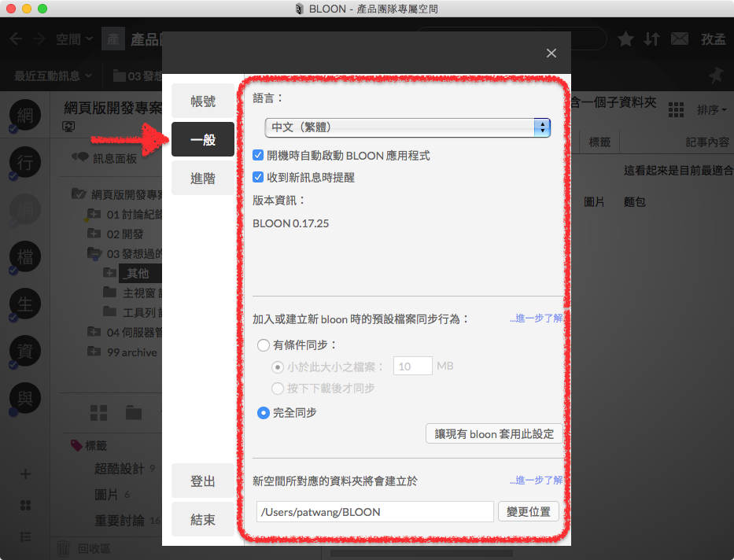This screenshot has width=734, height=560.
Task: Click the folder view icon below tree
Action: click(134, 413)
